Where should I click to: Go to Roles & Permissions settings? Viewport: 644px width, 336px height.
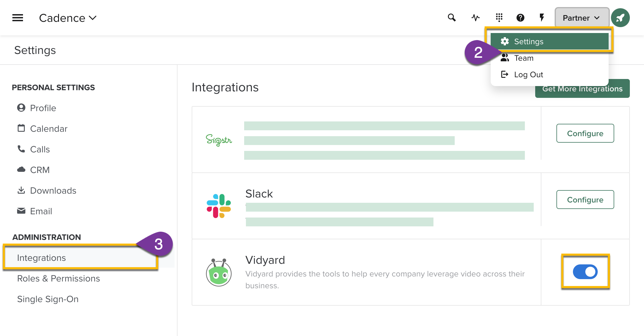pos(58,278)
